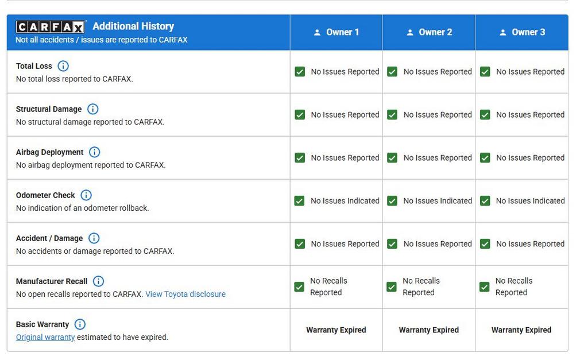The height and width of the screenshot is (364, 588).
Task: Click Warranty Expired text under Owner 2
Action: click(429, 330)
